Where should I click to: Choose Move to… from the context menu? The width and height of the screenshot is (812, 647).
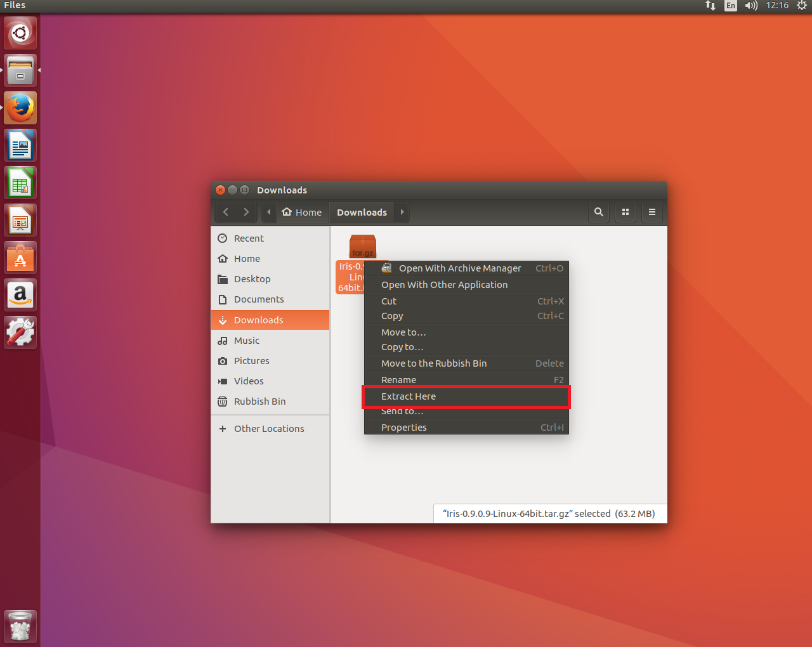[466, 332]
